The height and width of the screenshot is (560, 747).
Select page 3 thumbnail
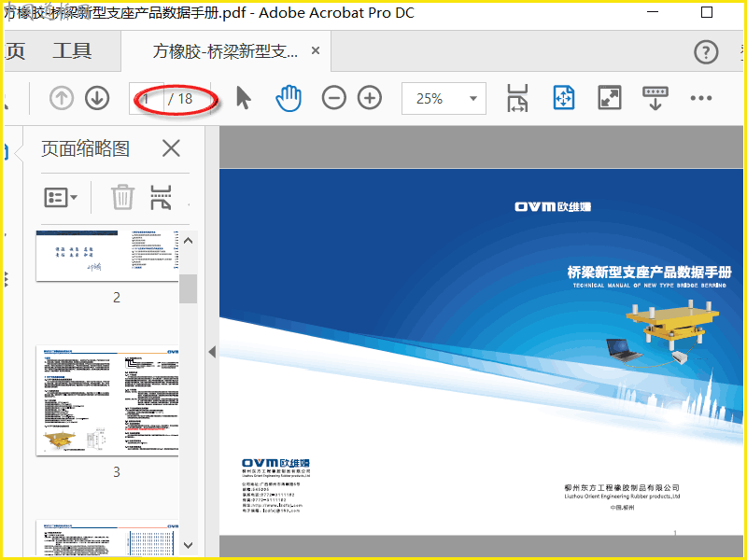[107, 400]
